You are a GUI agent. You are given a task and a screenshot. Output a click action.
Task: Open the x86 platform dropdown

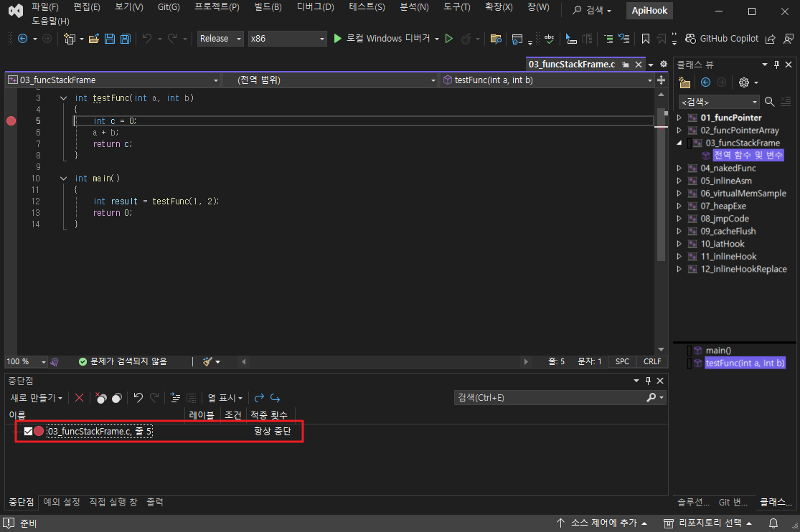[x=287, y=39]
